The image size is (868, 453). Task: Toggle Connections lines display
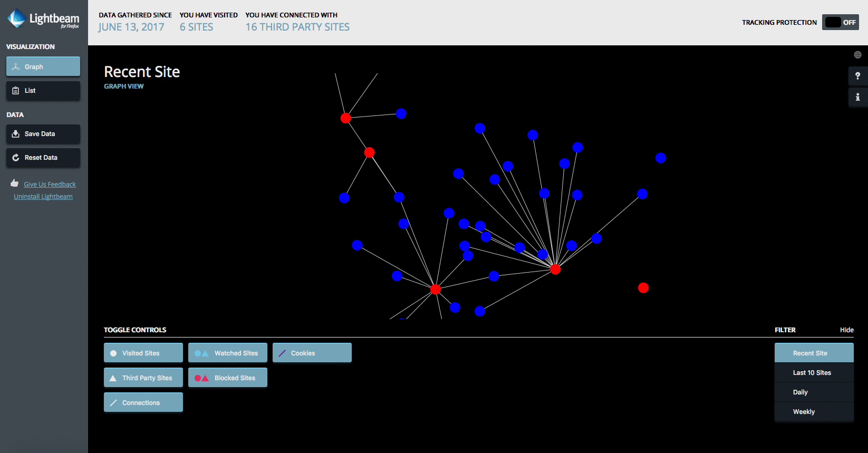(143, 402)
